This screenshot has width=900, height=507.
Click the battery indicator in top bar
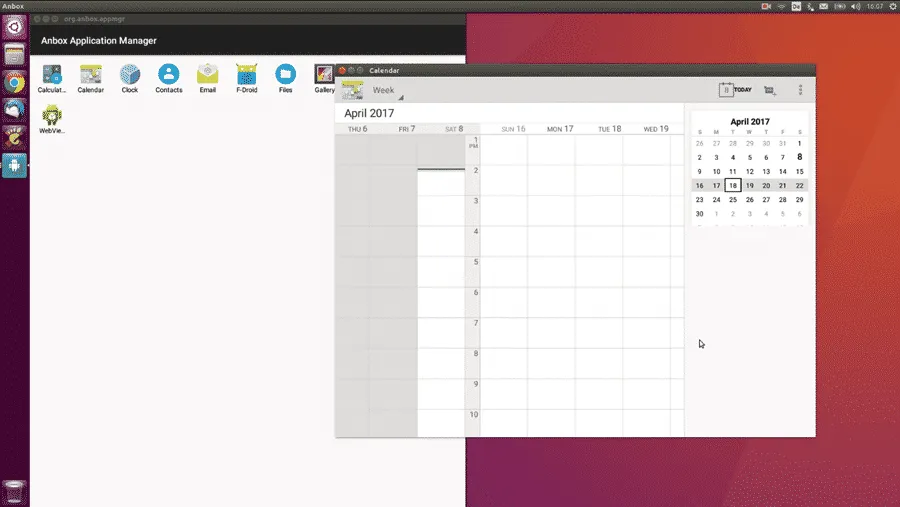click(840, 6)
